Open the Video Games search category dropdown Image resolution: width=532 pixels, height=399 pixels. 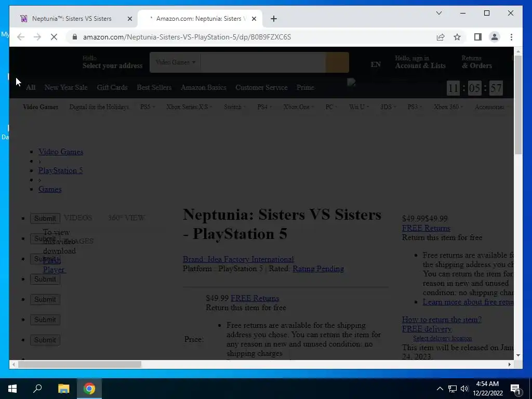176,62
